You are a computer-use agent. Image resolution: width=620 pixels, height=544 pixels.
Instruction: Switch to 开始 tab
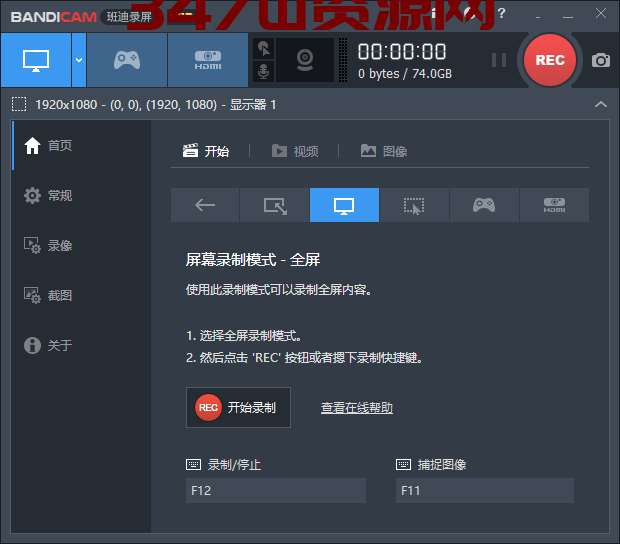206,151
